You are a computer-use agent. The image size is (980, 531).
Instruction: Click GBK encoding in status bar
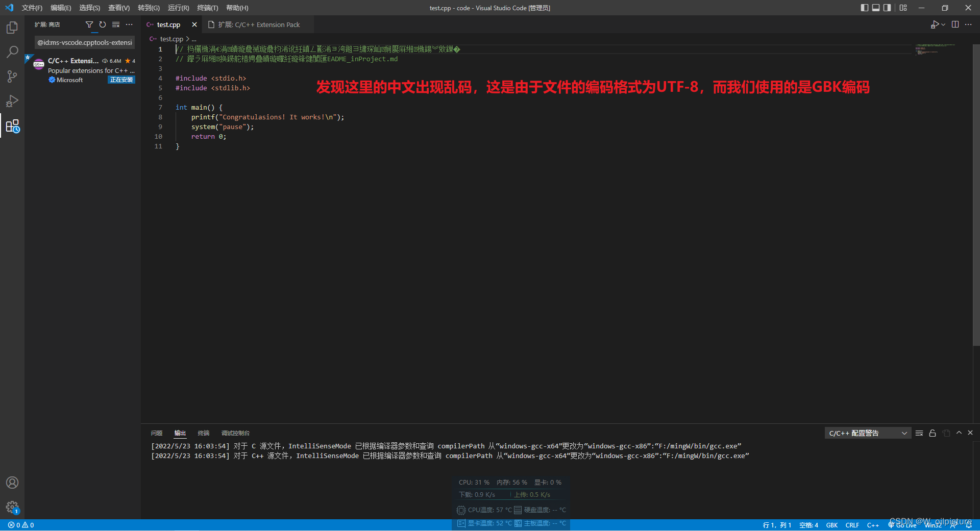[832, 525]
